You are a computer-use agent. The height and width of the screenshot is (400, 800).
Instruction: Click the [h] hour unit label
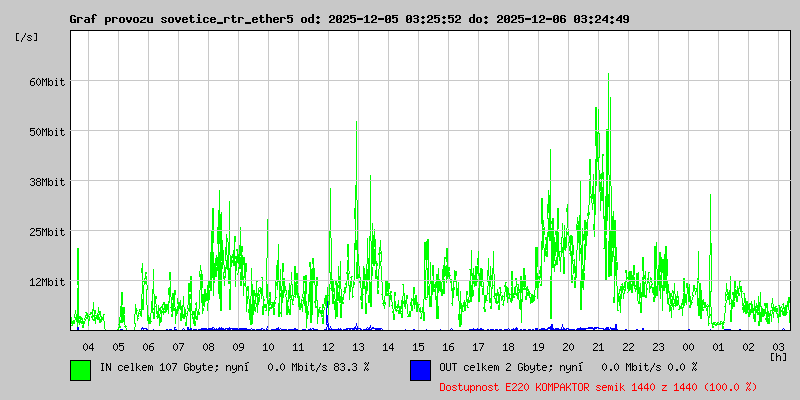[779, 356]
